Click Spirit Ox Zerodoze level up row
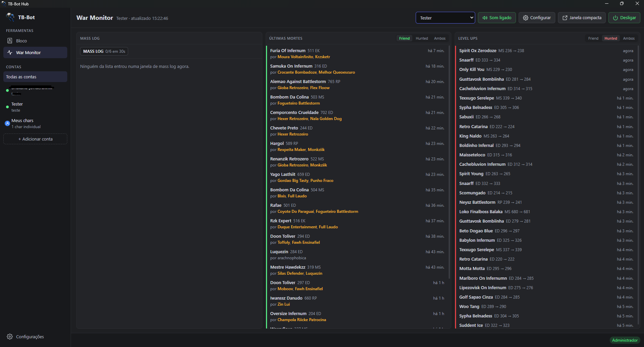 [546, 51]
